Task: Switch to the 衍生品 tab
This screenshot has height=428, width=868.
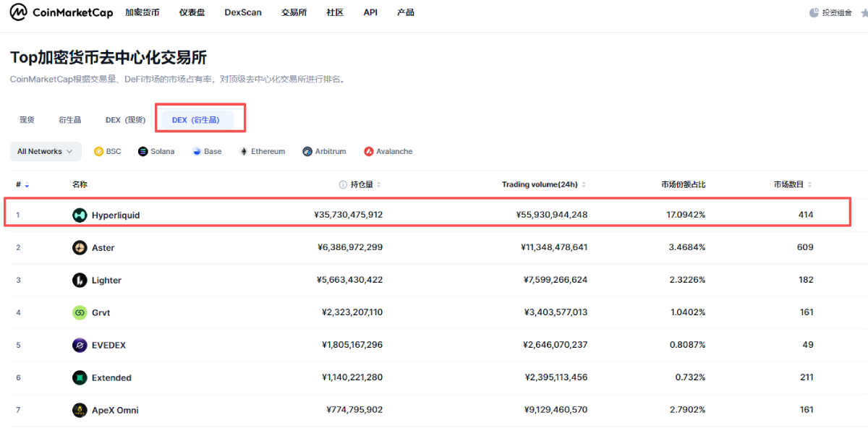Action: 69,120
